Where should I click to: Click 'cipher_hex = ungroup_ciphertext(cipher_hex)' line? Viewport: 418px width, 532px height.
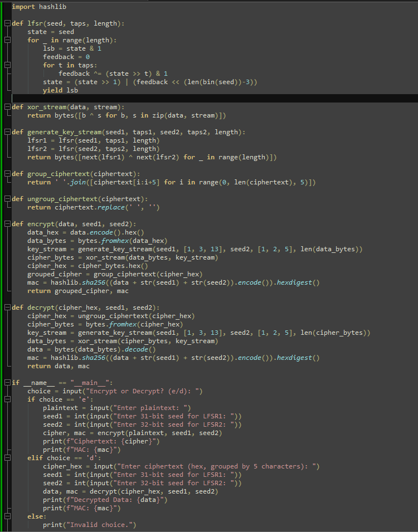tap(111, 316)
